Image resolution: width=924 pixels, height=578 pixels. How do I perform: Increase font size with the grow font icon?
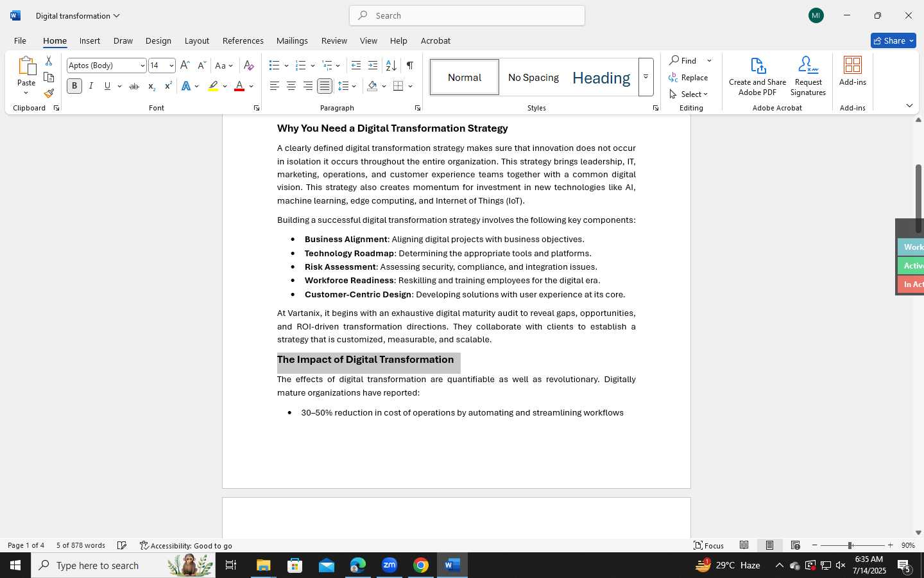185,66
